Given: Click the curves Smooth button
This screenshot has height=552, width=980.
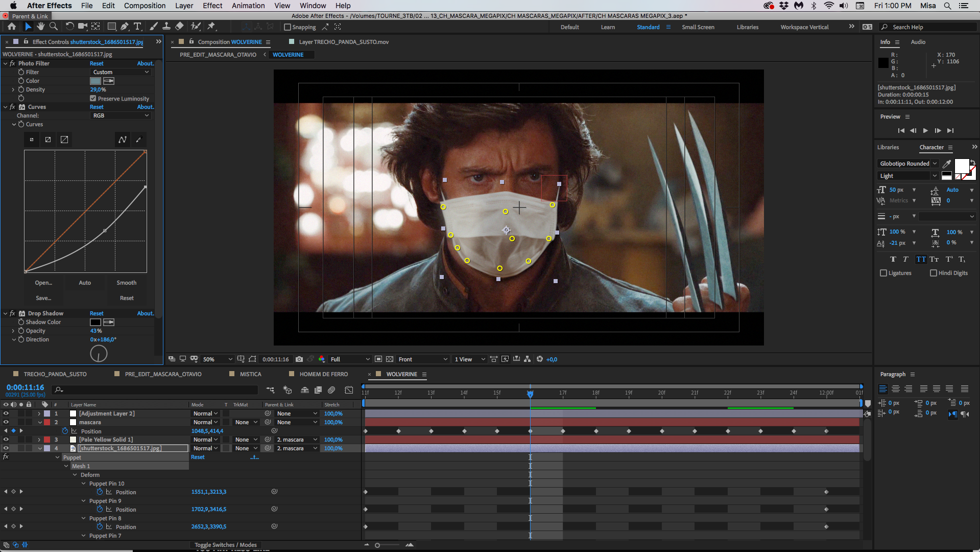Looking at the screenshot, I should click(x=126, y=283).
